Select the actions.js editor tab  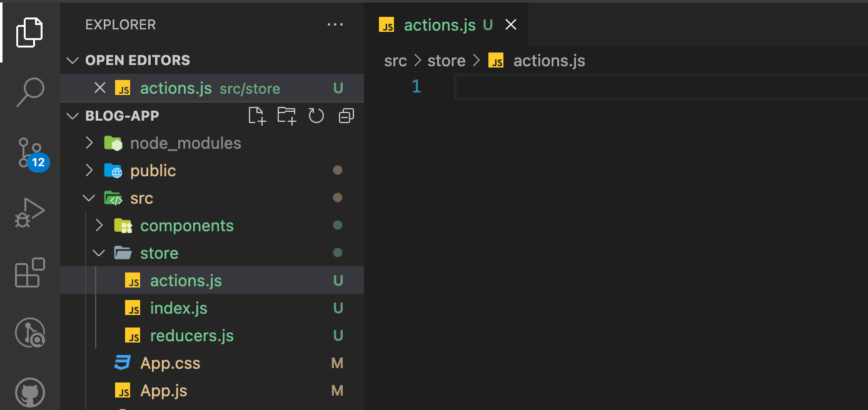(x=446, y=25)
